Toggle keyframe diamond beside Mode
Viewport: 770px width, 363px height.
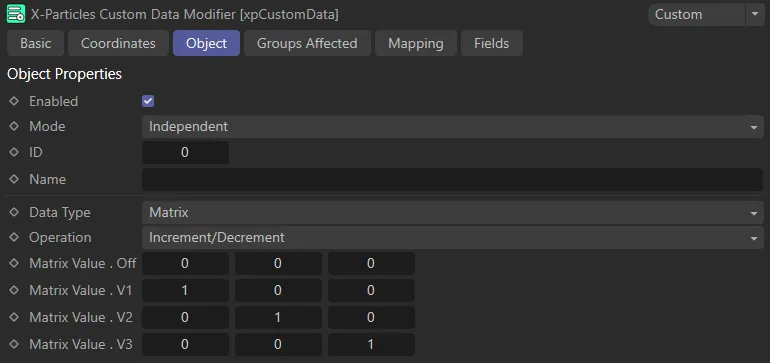click(x=14, y=126)
